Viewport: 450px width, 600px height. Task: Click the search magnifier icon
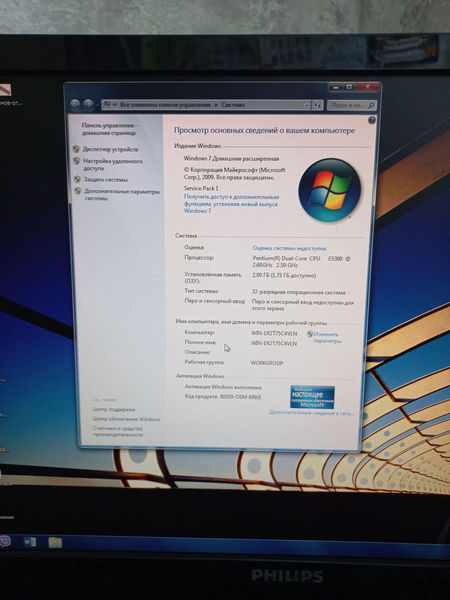[x=370, y=106]
